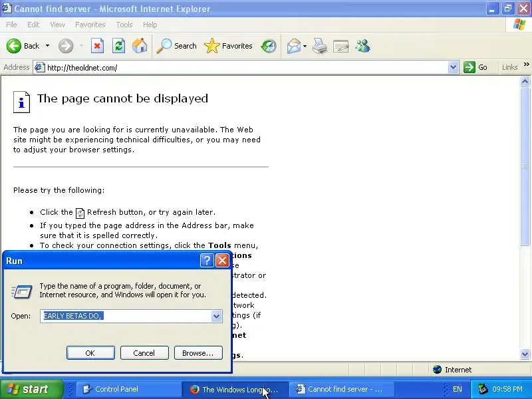
Task: Click the Windows flag throbber logo
Action: point(519,25)
